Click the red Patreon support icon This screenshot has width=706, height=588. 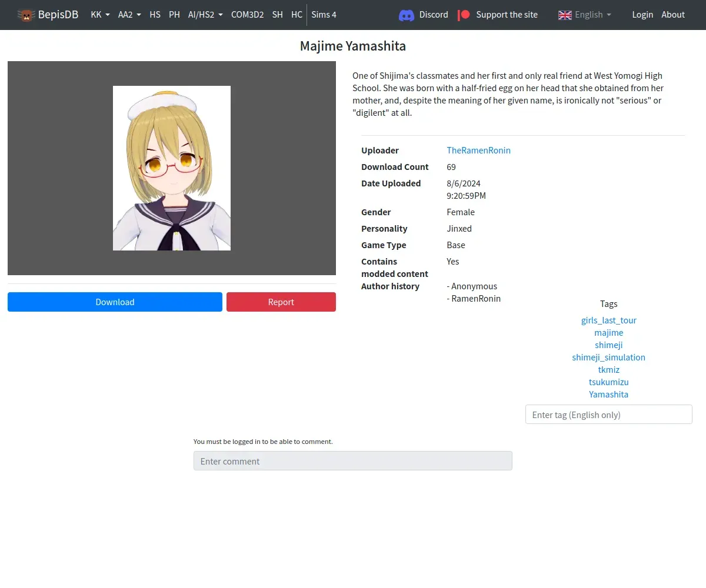pos(464,15)
